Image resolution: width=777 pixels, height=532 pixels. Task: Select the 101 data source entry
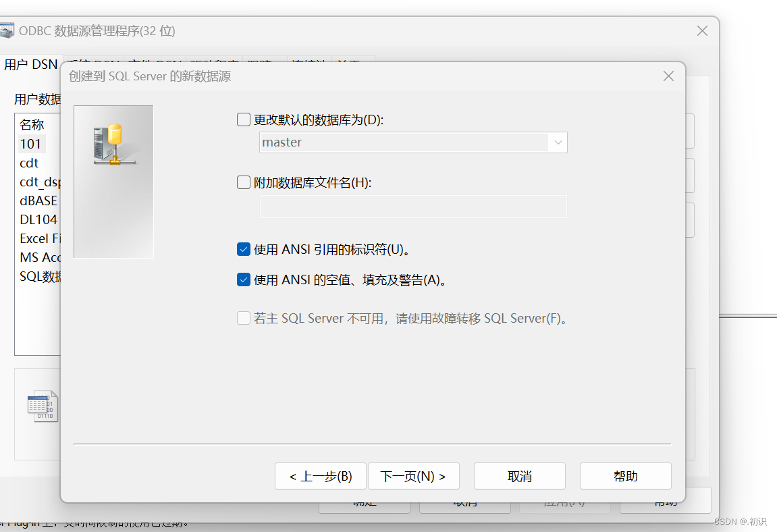pyautogui.click(x=31, y=143)
